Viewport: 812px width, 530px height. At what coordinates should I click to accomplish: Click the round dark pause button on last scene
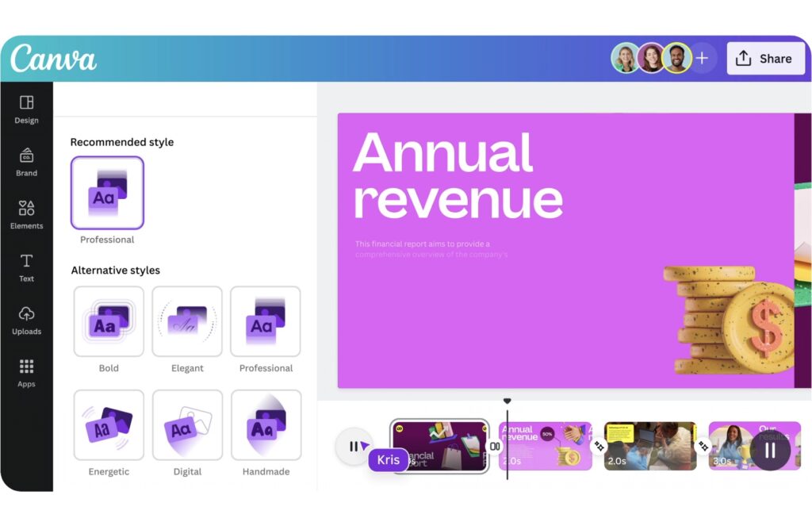(770, 450)
